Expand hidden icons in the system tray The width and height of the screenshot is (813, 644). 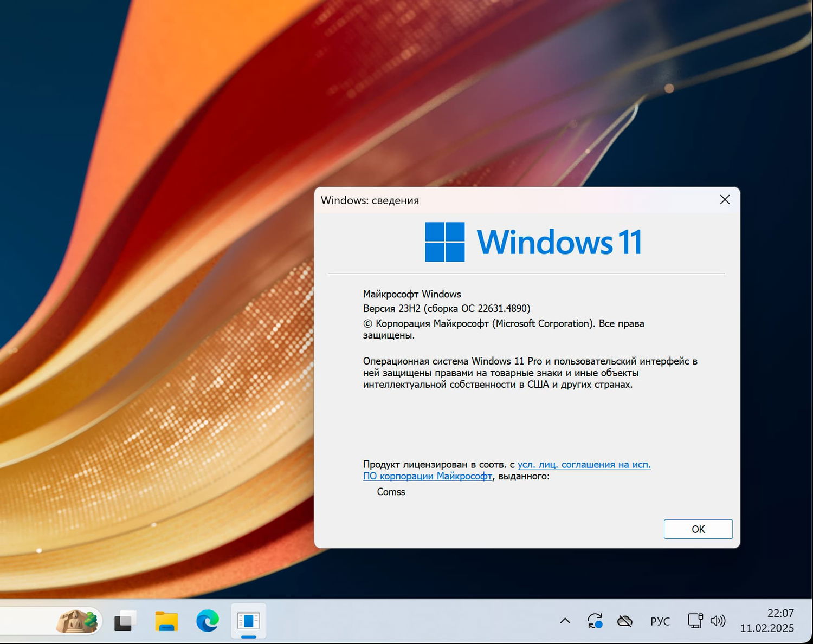(x=565, y=621)
